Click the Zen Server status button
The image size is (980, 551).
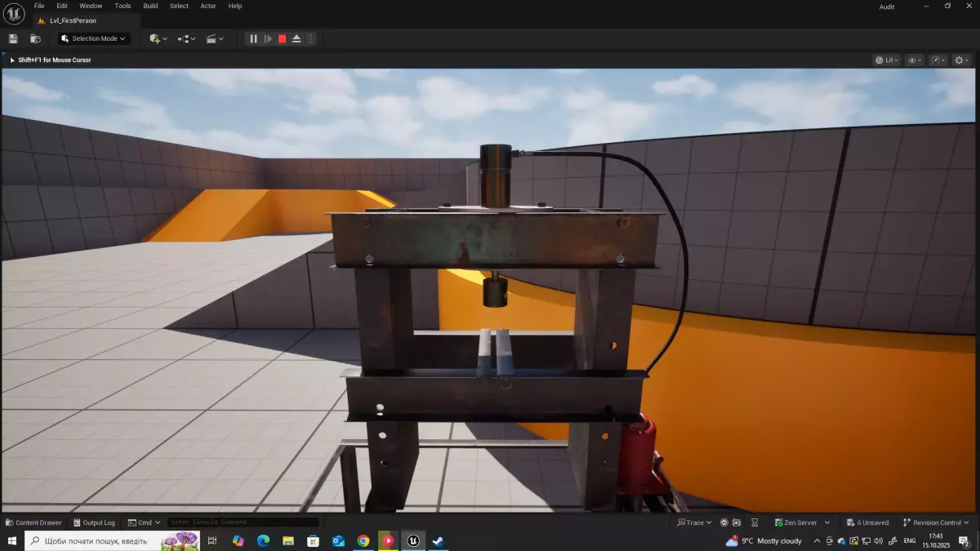(x=798, y=522)
